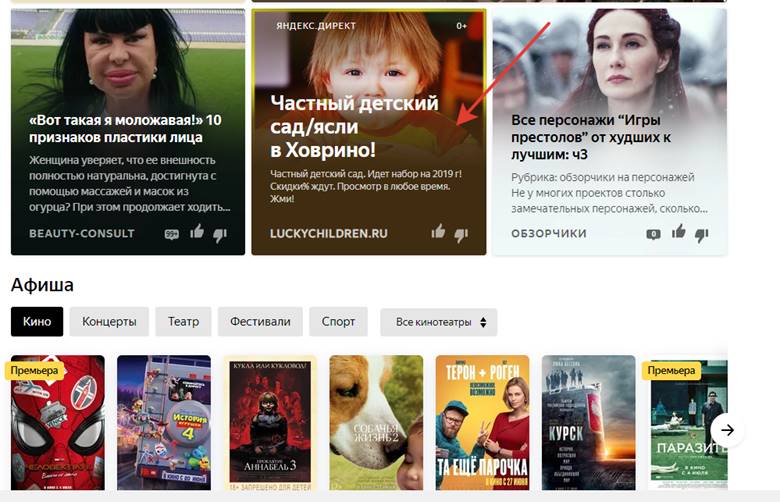This screenshot has height=502, width=780.
Task: Open the Афиша section heading
Action: (42, 285)
